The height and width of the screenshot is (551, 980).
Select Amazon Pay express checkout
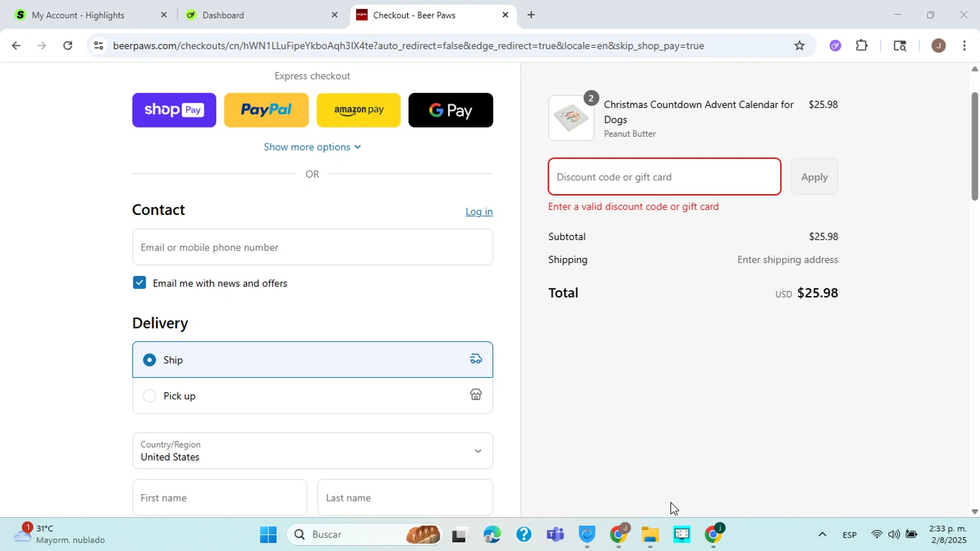(x=359, y=110)
